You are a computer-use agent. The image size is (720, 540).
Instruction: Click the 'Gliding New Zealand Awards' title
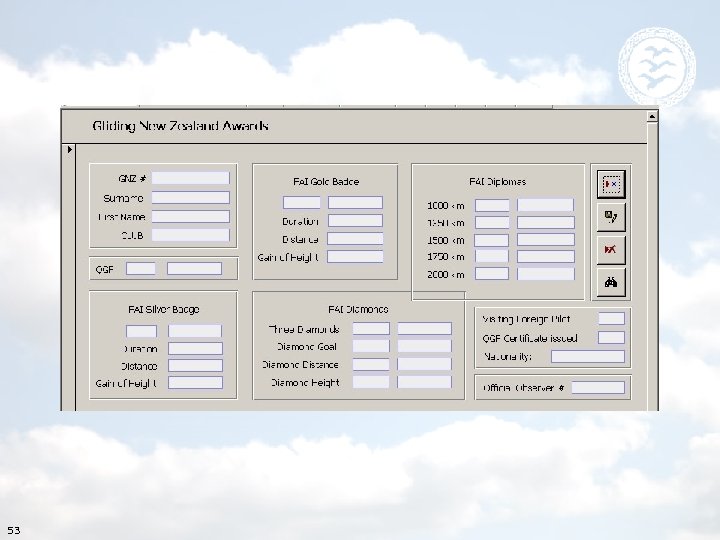[x=180, y=126]
